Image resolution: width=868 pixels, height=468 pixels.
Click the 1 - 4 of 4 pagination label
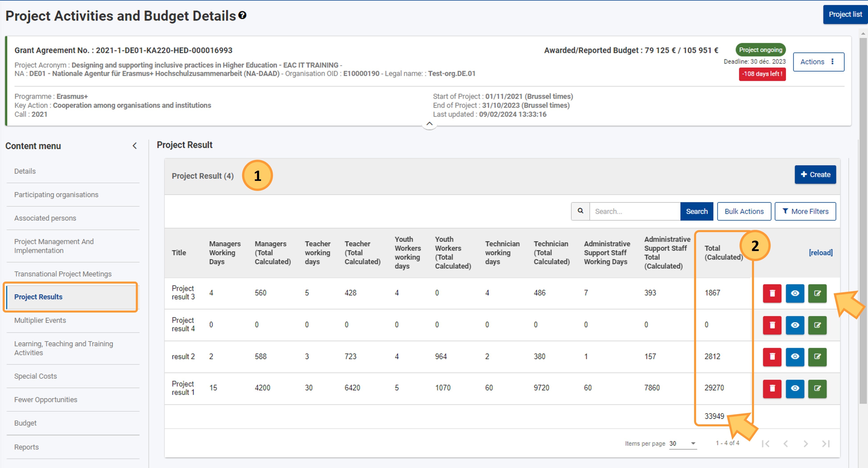[x=727, y=443]
